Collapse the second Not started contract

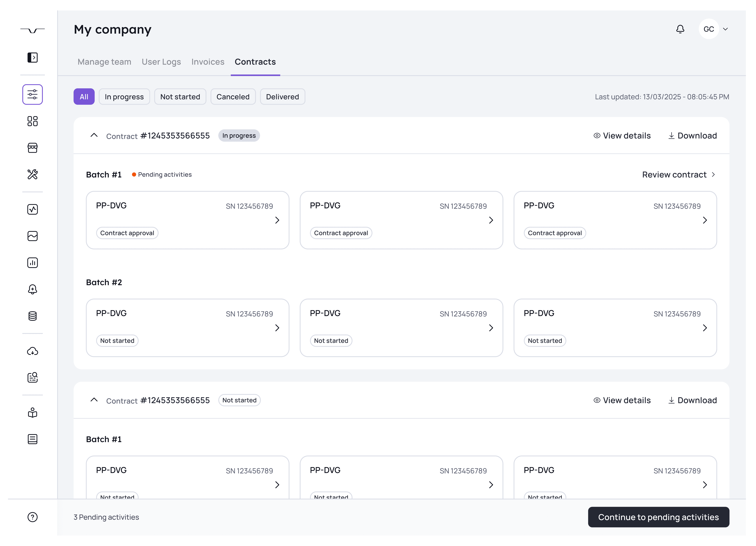point(94,400)
